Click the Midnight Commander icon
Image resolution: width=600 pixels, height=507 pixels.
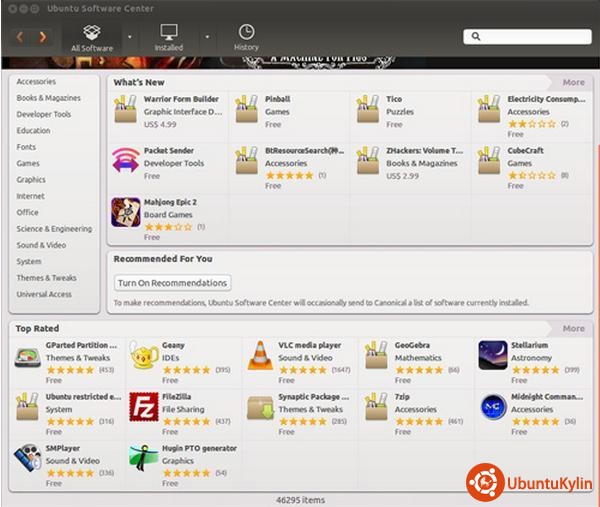point(493,407)
